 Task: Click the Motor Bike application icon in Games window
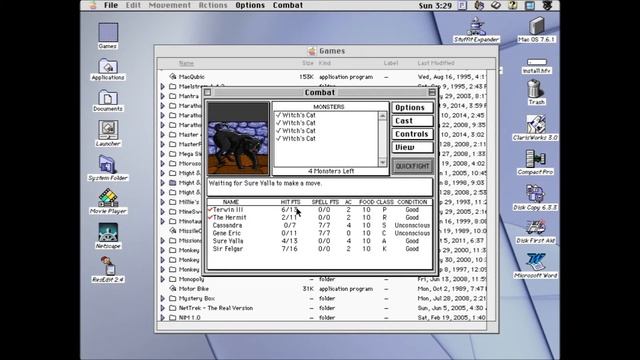click(x=173, y=289)
